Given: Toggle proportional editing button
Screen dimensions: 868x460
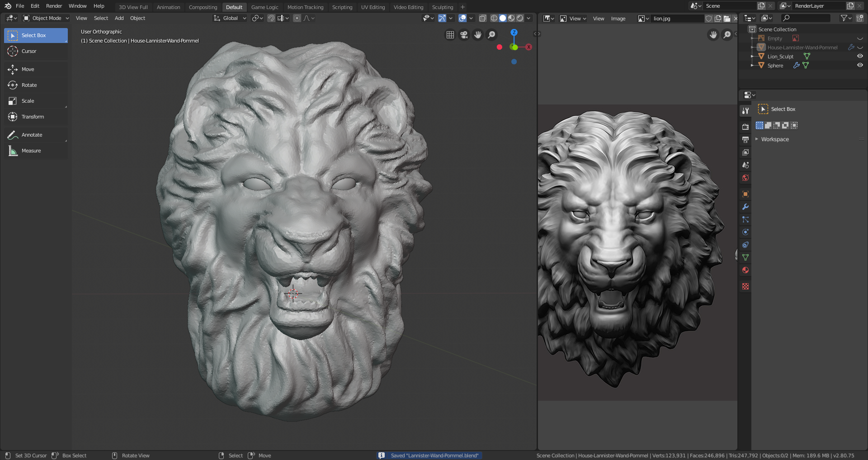Looking at the screenshot, I should pyautogui.click(x=297, y=18).
